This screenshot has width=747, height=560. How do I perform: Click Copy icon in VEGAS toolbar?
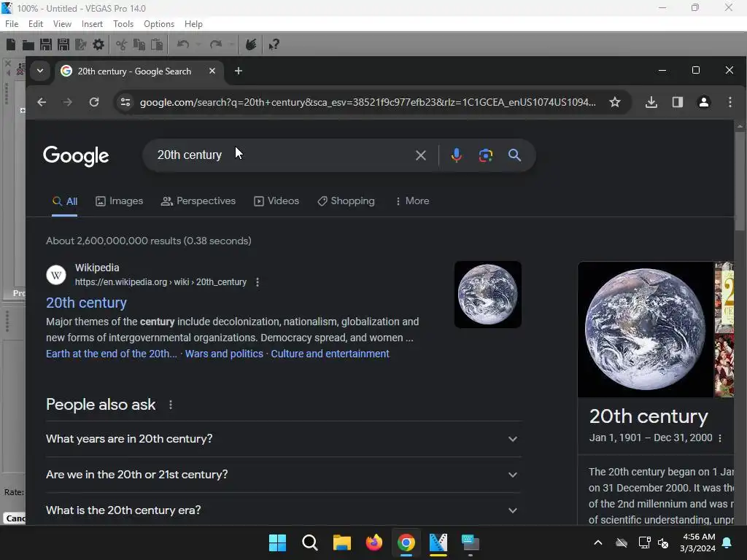click(x=139, y=44)
